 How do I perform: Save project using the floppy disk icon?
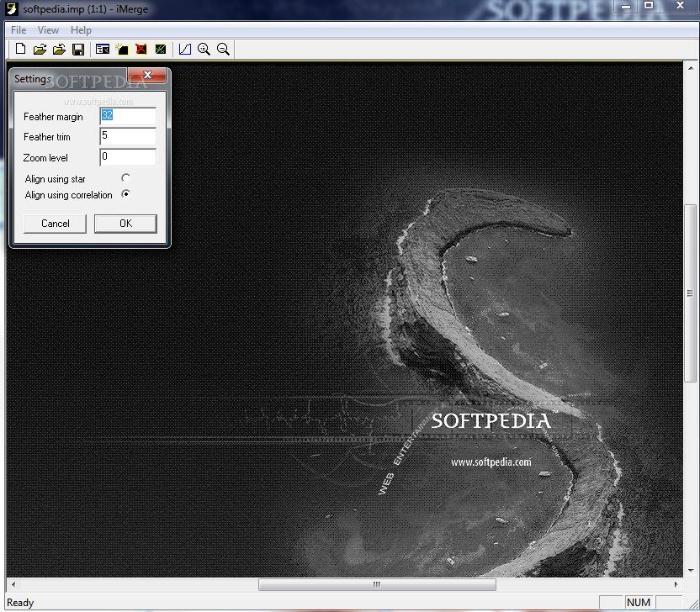pos(78,49)
